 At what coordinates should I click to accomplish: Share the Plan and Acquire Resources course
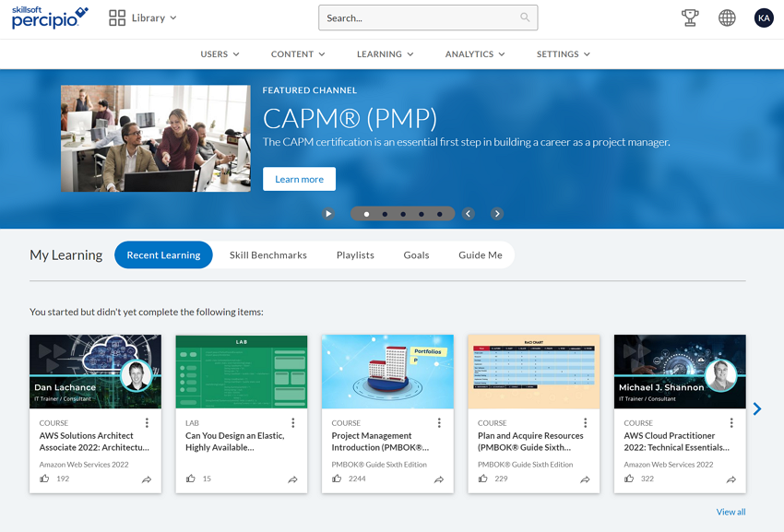585,479
